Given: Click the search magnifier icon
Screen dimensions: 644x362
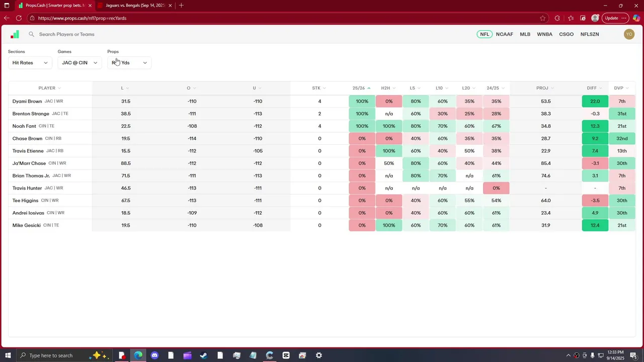Looking at the screenshot, I should pyautogui.click(x=31, y=34).
